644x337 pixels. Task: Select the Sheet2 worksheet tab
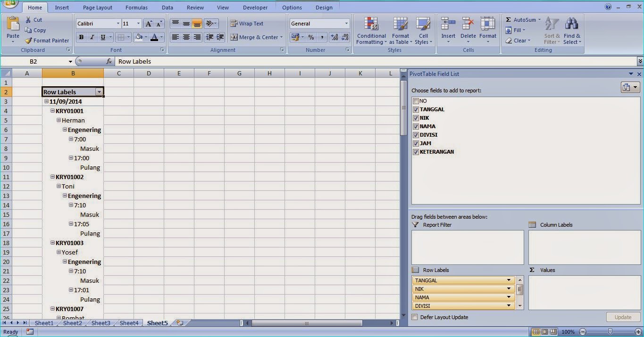pyautogui.click(x=72, y=323)
